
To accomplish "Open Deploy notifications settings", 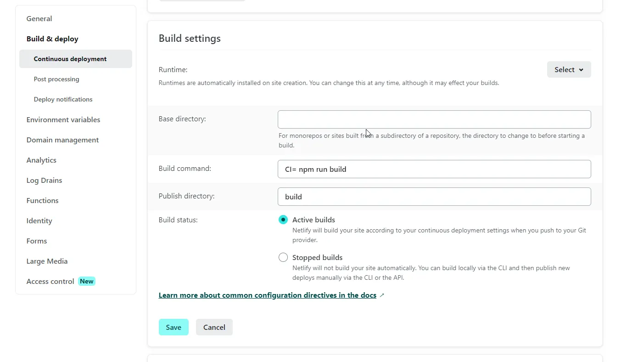I will (63, 100).
